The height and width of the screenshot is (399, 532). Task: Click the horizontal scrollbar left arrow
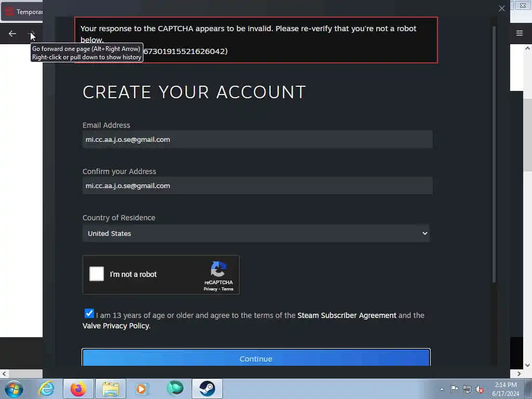click(4, 374)
